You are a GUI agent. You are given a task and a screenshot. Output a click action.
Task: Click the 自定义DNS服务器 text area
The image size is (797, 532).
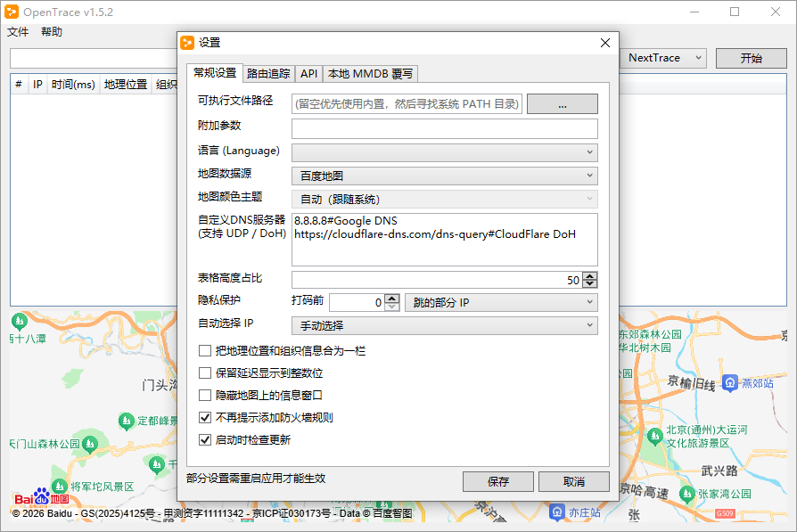tap(445, 240)
